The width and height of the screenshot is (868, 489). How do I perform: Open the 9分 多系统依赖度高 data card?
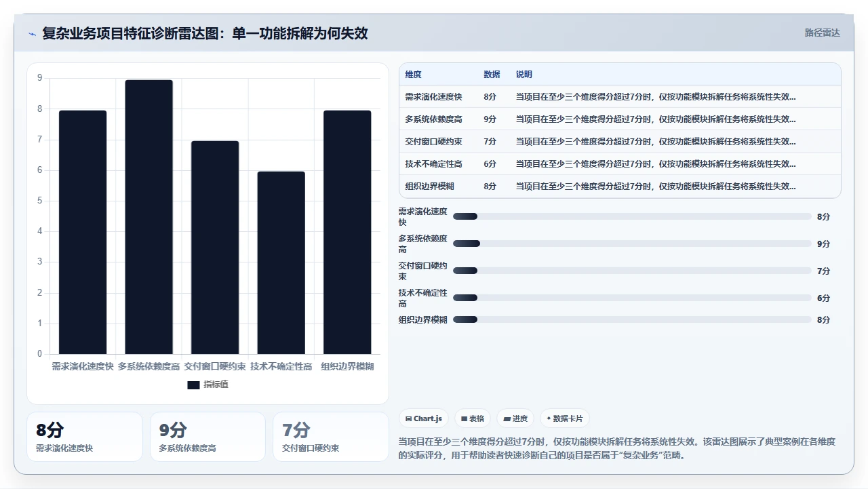pyautogui.click(x=208, y=437)
